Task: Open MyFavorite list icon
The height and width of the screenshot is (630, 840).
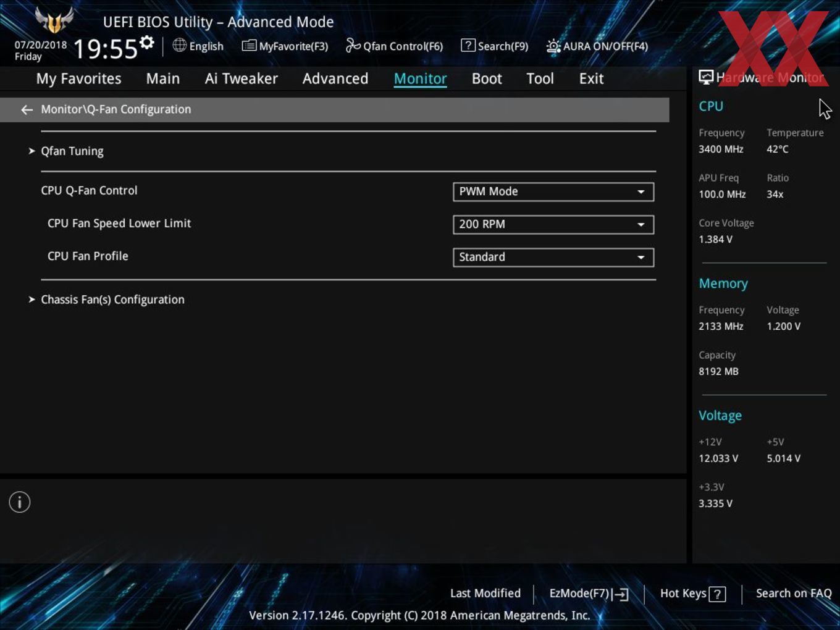Action: tap(249, 46)
